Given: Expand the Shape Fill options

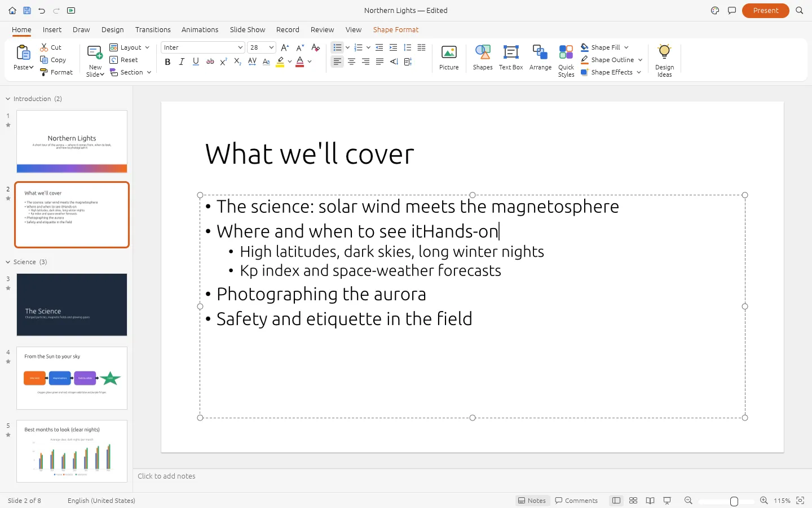Looking at the screenshot, I should [x=626, y=47].
